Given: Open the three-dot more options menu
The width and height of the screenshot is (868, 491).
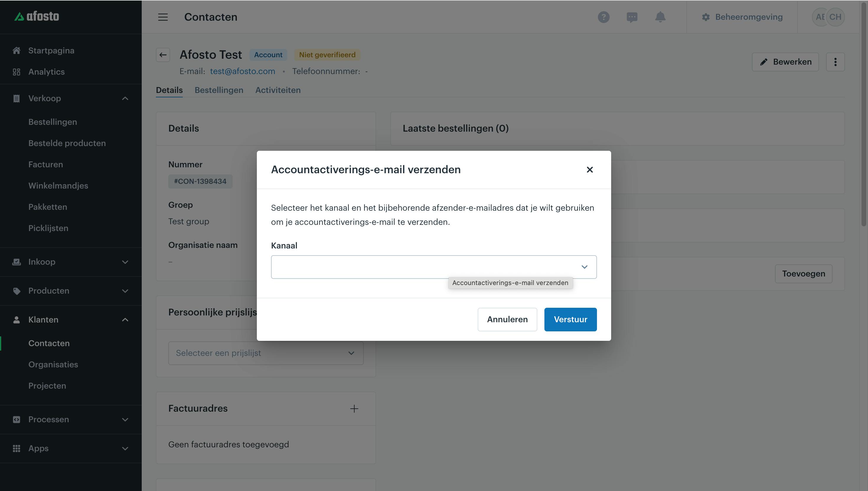Looking at the screenshot, I should tap(835, 62).
